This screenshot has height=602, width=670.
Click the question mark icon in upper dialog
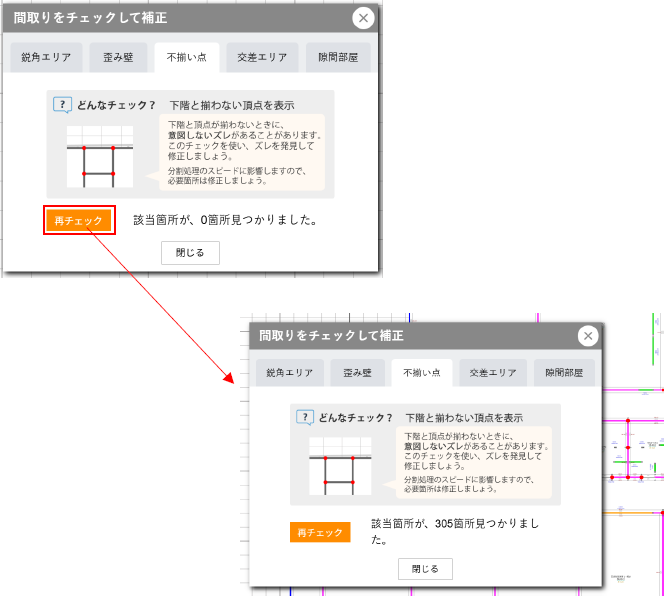[x=63, y=105]
